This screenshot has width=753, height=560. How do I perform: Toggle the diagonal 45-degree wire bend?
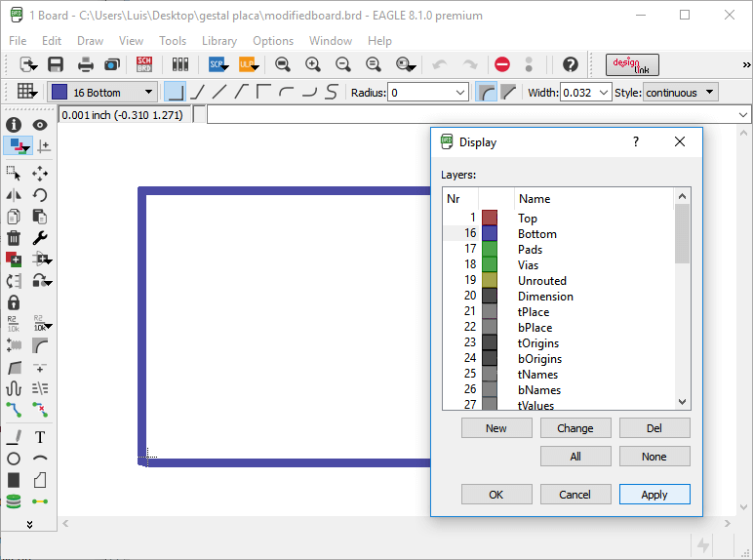click(x=197, y=92)
